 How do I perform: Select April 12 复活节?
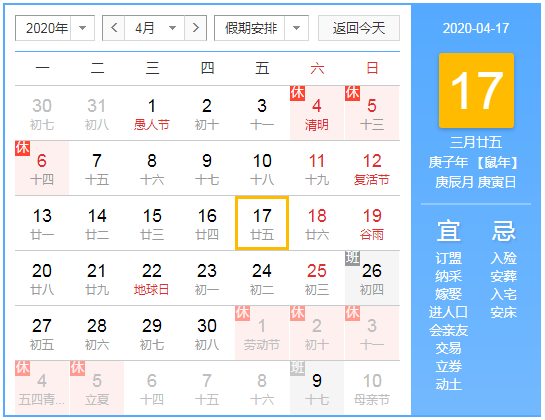pyautogui.click(x=372, y=168)
